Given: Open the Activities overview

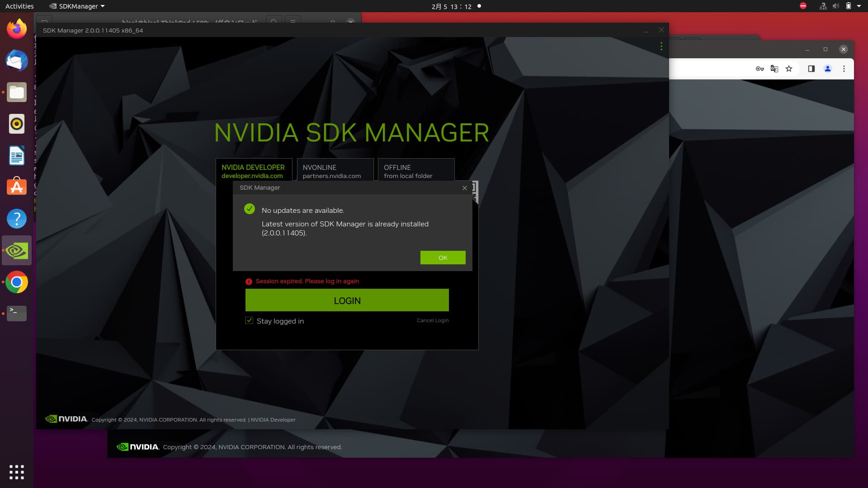Looking at the screenshot, I should (x=19, y=6).
